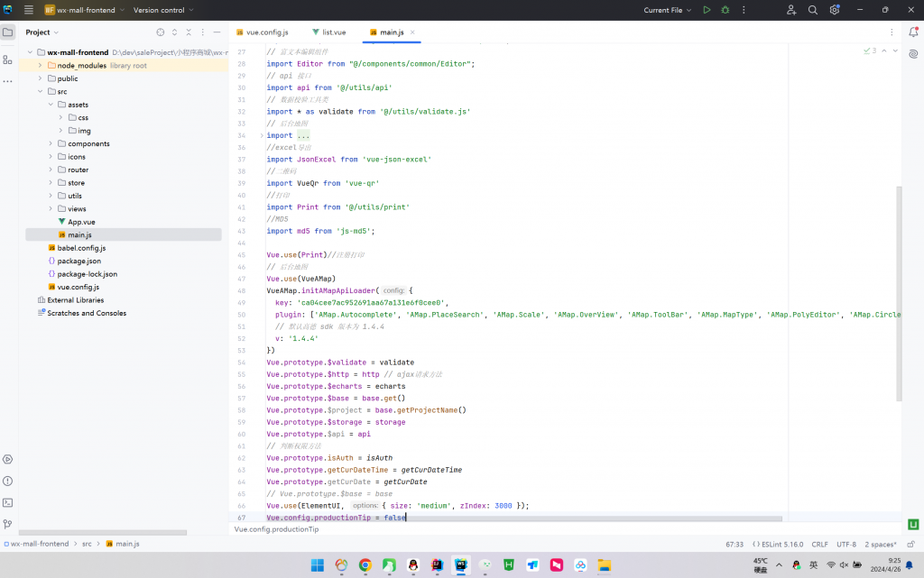This screenshot has height=578, width=924.
Task: Open the Notifications bell panel
Action: [x=914, y=32]
